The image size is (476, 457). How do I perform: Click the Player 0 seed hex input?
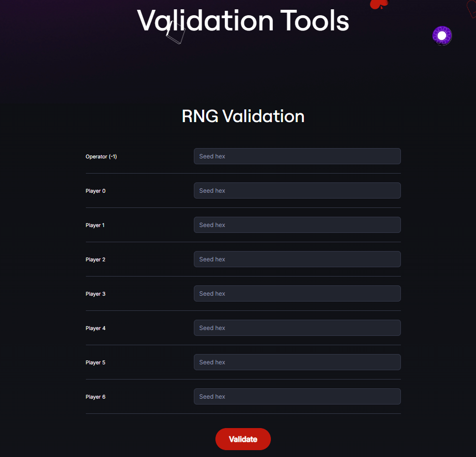297,191
